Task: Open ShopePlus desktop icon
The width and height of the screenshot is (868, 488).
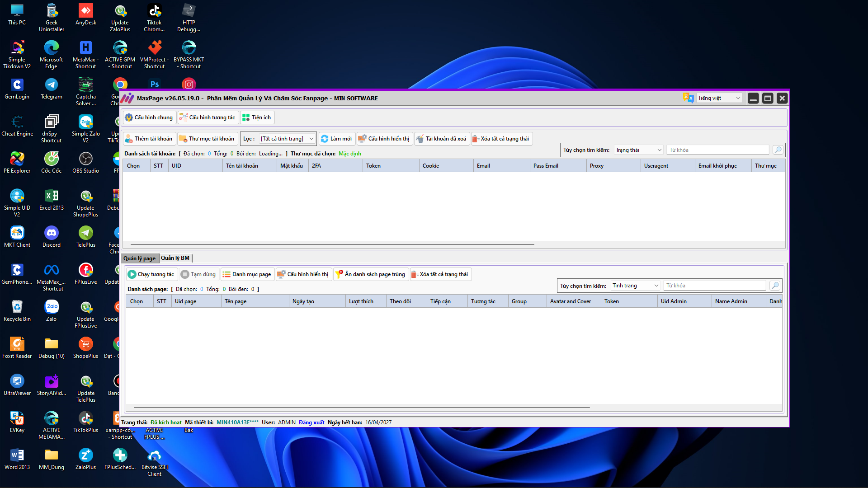Action: point(85,348)
